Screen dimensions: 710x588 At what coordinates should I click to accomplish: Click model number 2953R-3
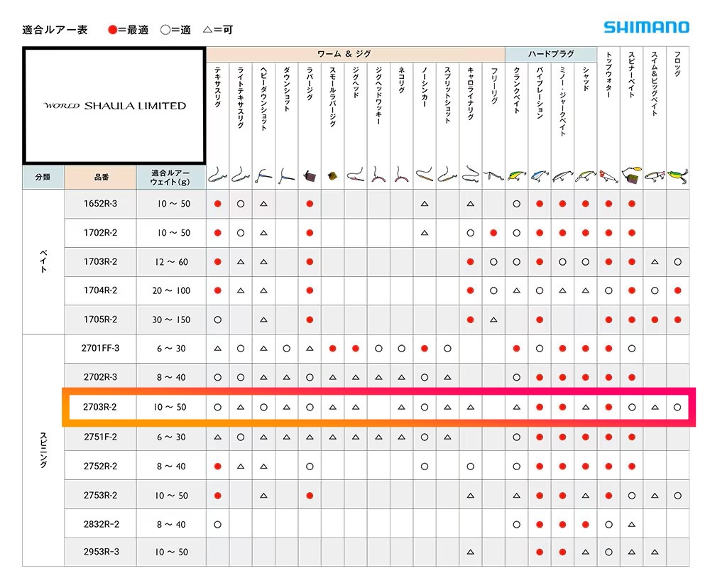point(101,552)
